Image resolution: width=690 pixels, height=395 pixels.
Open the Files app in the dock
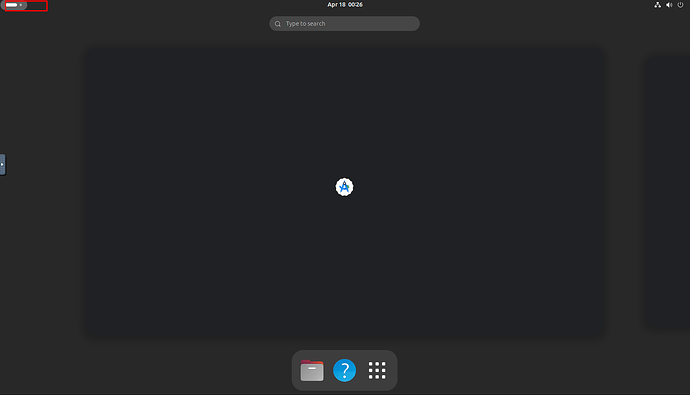(x=312, y=370)
